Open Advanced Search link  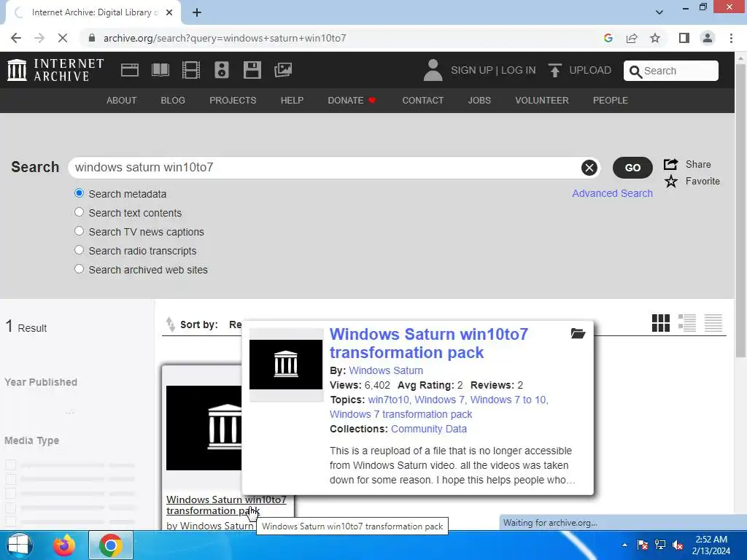point(612,193)
